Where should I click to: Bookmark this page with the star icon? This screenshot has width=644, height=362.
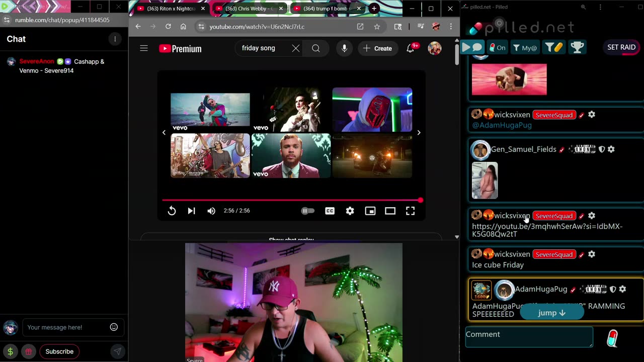click(x=377, y=27)
